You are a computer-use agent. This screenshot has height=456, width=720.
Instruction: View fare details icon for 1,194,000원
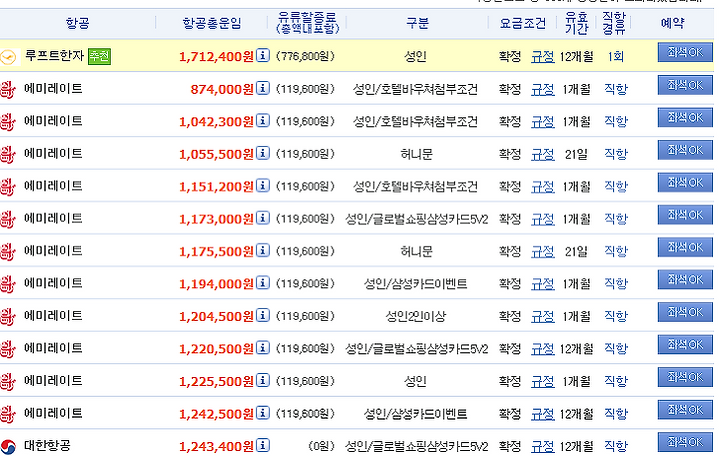point(263,282)
